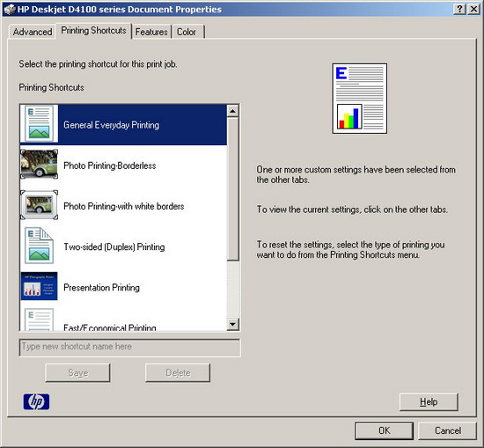This screenshot has height=448, width=484.
Task: Click the OK button
Action: (384, 430)
